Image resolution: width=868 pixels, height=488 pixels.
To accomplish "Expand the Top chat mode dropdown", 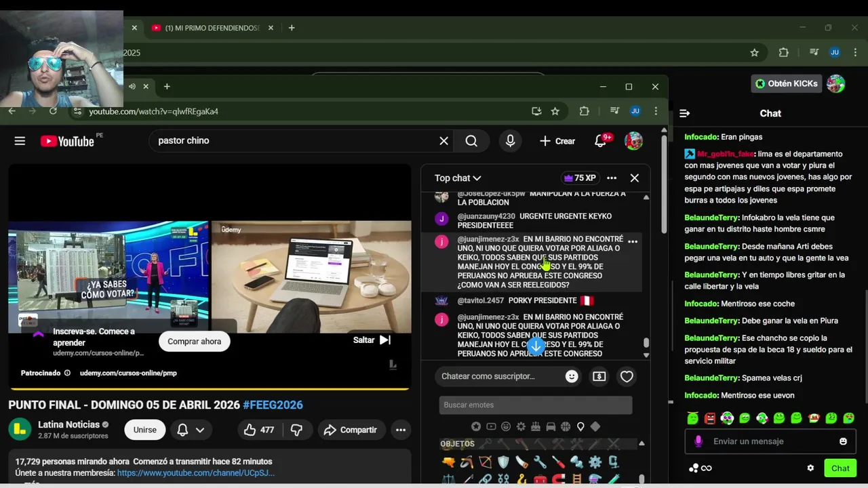I will pyautogui.click(x=458, y=178).
